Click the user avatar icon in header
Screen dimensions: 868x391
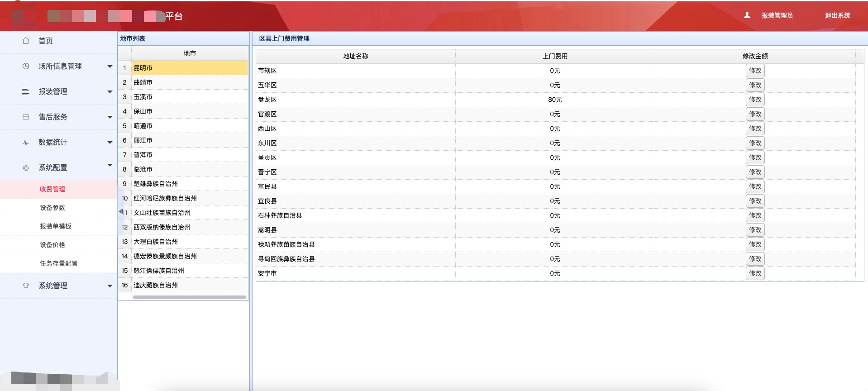point(747,15)
